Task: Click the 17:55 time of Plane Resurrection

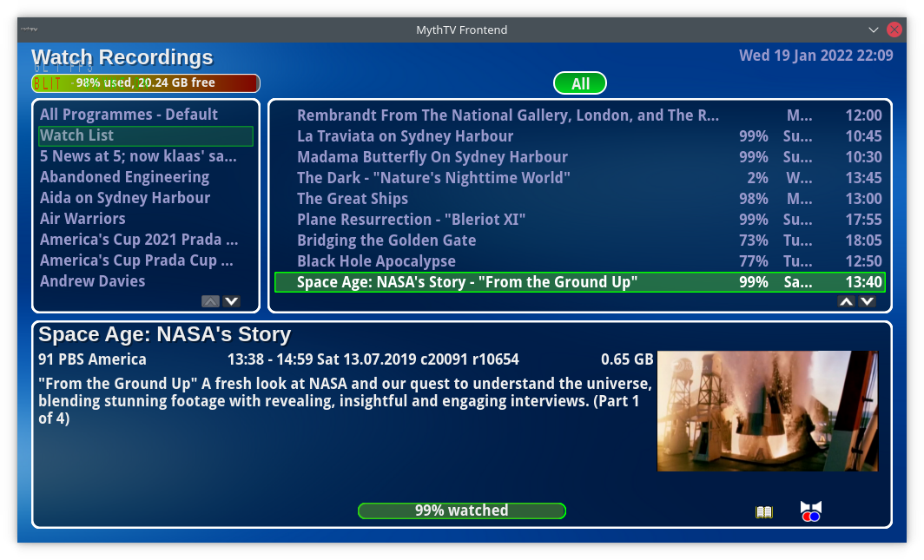Action: [864, 220]
